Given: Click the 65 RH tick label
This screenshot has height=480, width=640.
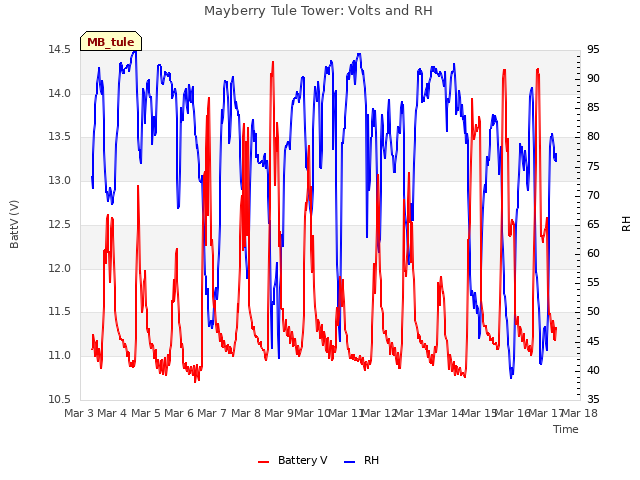Looking at the screenshot, I should pos(593,224).
